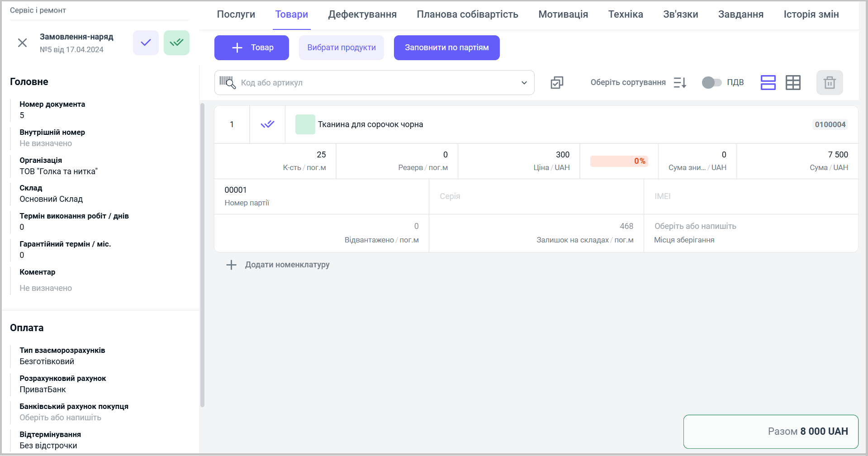The height and width of the screenshot is (456, 868).
Task: Toggle the double-check status on row 1
Action: point(267,124)
